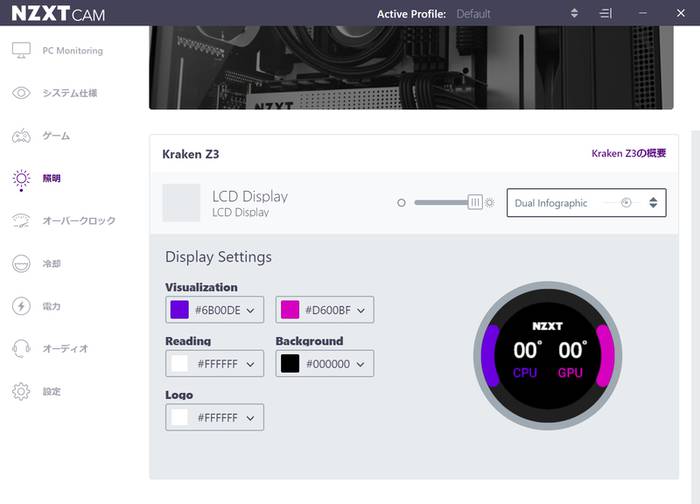700x504 pixels.
Task: Open the オーディオ section label
Action: point(65,349)
